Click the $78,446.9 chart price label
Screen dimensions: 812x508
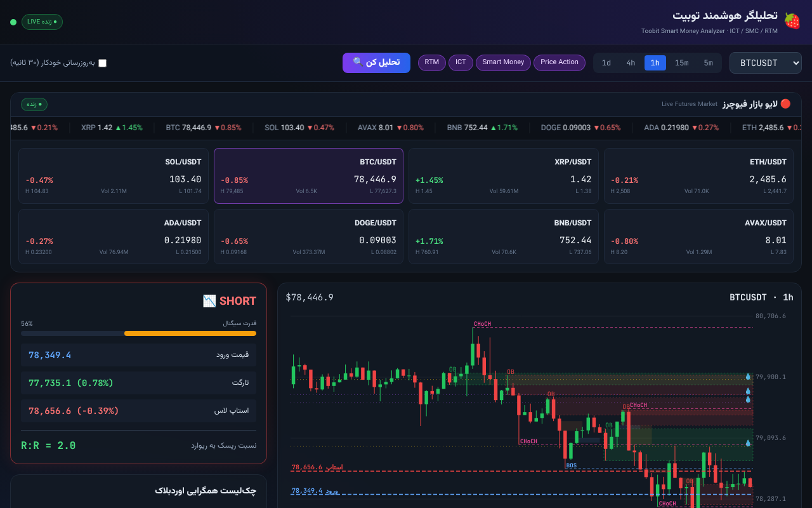(310, 297)
